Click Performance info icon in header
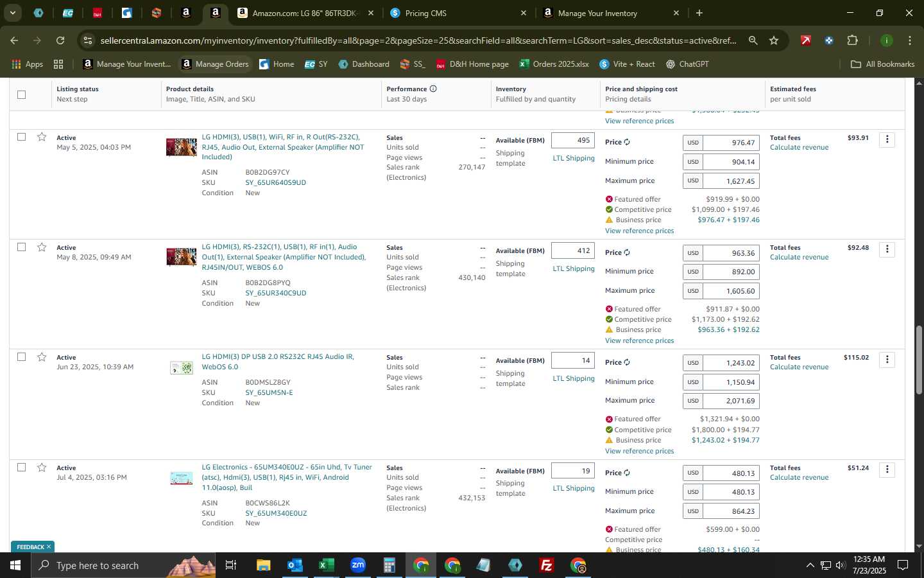Image resolution: width=924 pixels, height=578 pixels. click(x=433, y=89)
